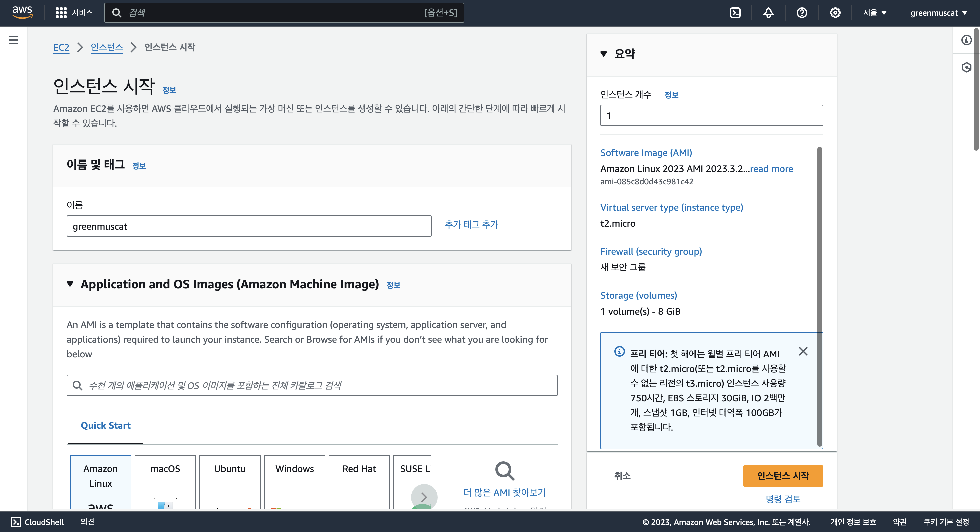Focus the 이름 field containing greenmuscat
The height and width of the screenshot is (532, 980).
(x=249, y=226)
